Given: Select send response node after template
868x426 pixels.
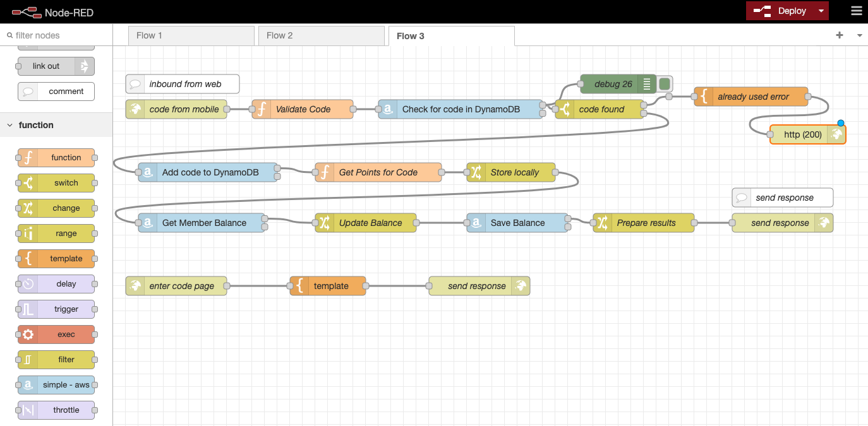Looking at the screenshot, I should [479, 286].
